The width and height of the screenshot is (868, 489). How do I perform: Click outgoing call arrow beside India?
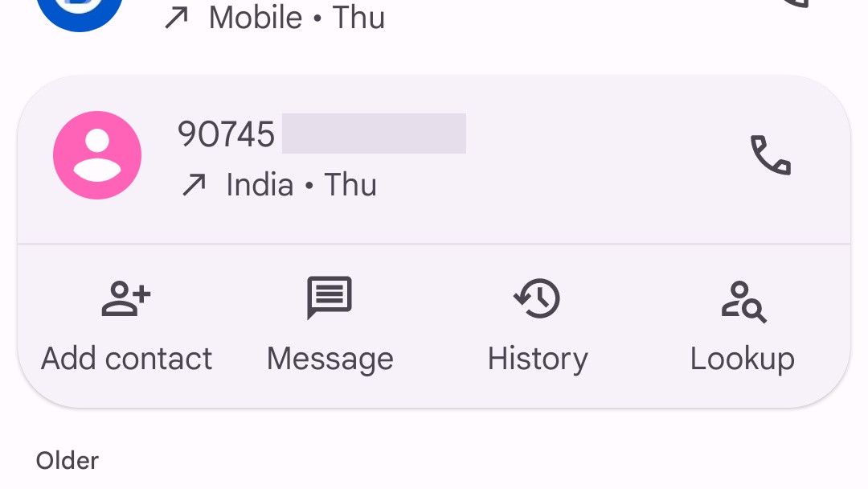pyautogui.click(x=194, y=185)
